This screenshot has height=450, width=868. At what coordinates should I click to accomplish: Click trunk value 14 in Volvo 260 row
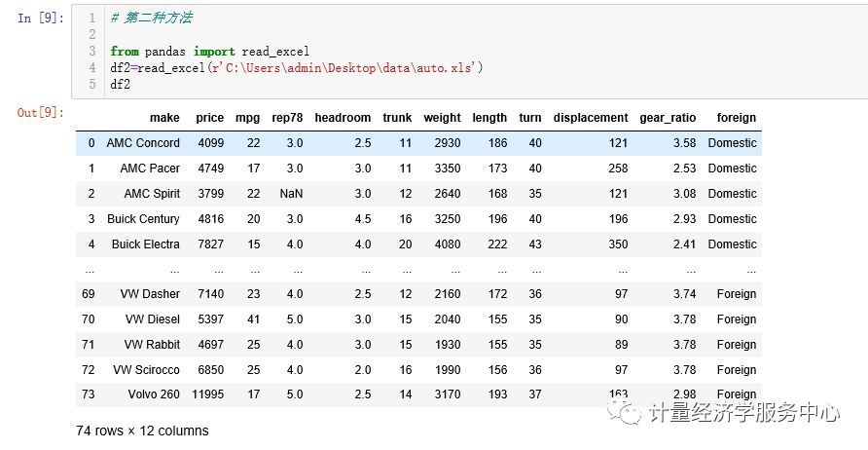405,394
